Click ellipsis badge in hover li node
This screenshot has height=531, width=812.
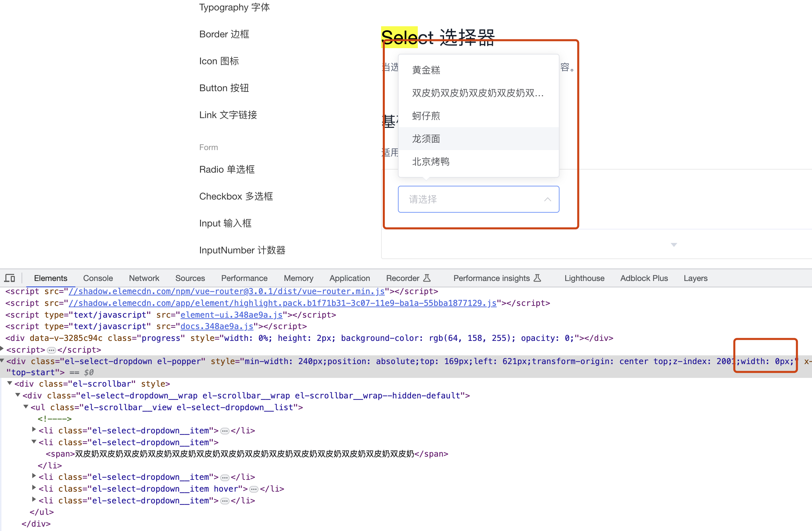pos(253,489)
